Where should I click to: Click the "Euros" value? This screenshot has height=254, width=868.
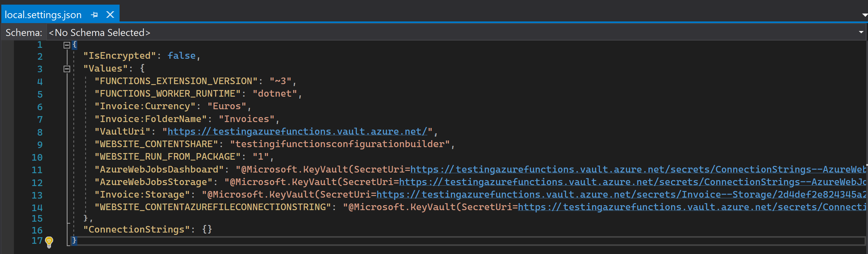(x=227, y=106)
